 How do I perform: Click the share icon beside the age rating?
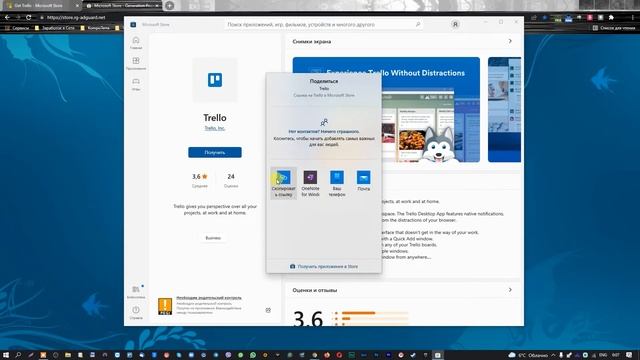click(x=268, y=310)
